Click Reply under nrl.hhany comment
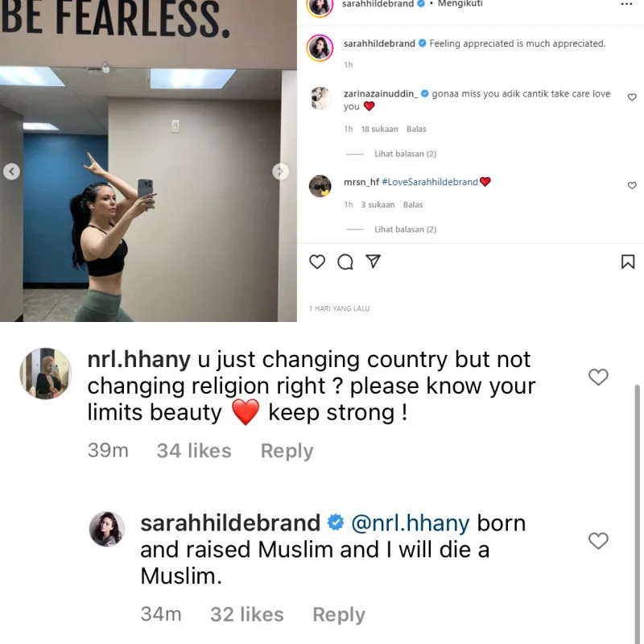Viewport: 644px width, 644px height. [287, 451]
